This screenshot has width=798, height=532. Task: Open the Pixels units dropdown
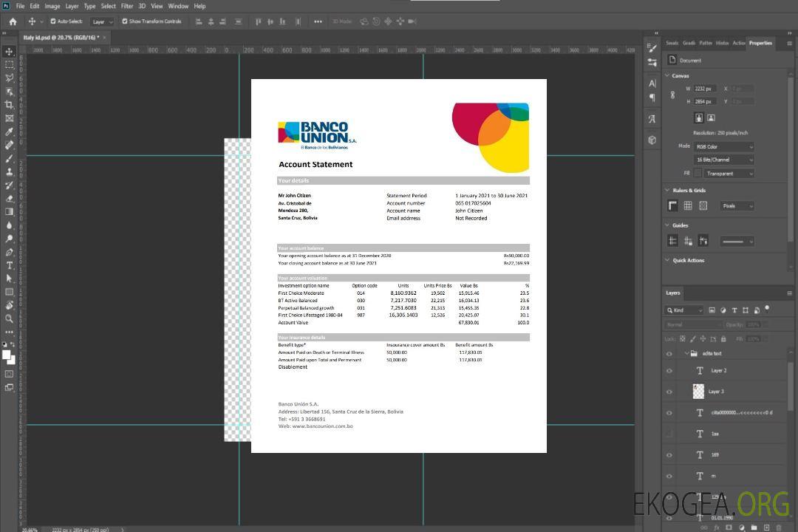[737, 205]
